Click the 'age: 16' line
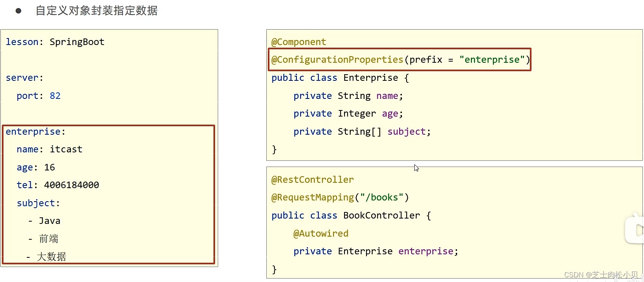The height and width of the screenshot is (282, 644). tap(36, 167)
